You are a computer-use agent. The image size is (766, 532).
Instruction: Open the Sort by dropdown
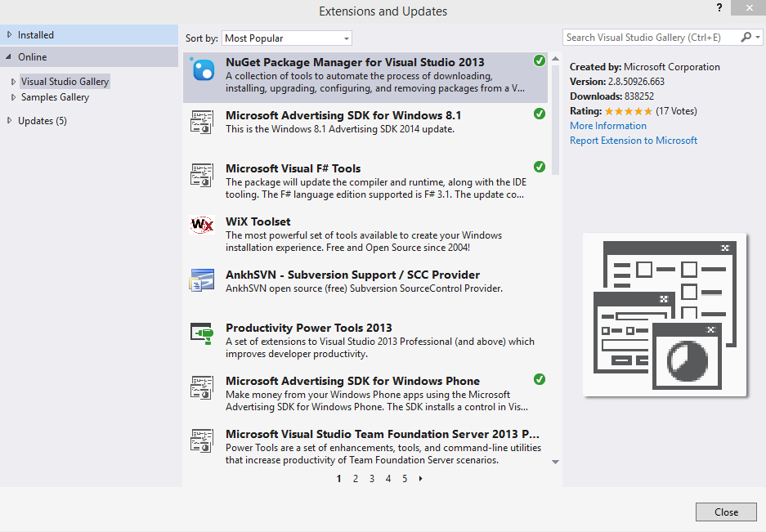[286, 38]
